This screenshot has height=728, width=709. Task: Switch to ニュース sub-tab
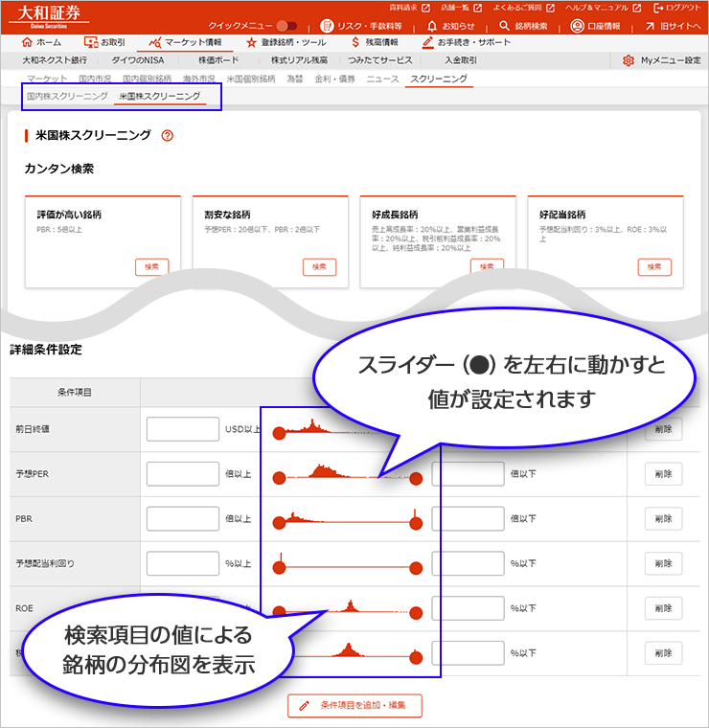(x=382, y=79)
